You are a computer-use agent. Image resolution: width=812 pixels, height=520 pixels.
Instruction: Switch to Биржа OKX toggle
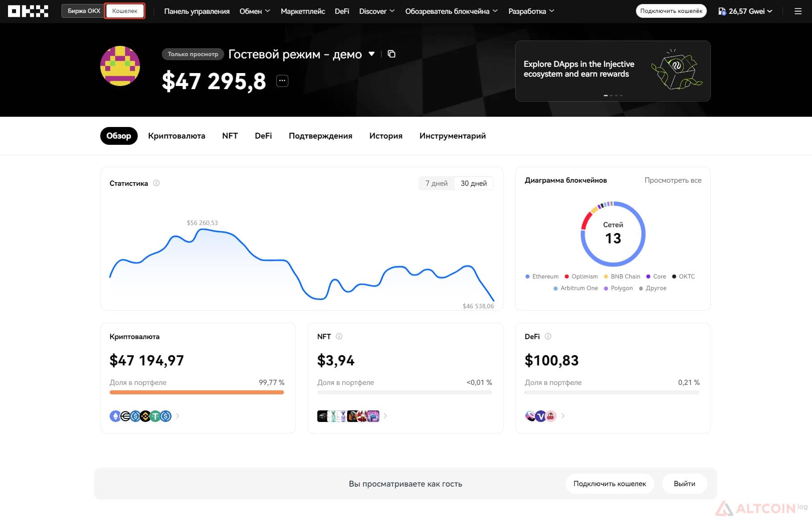[84, 11]
